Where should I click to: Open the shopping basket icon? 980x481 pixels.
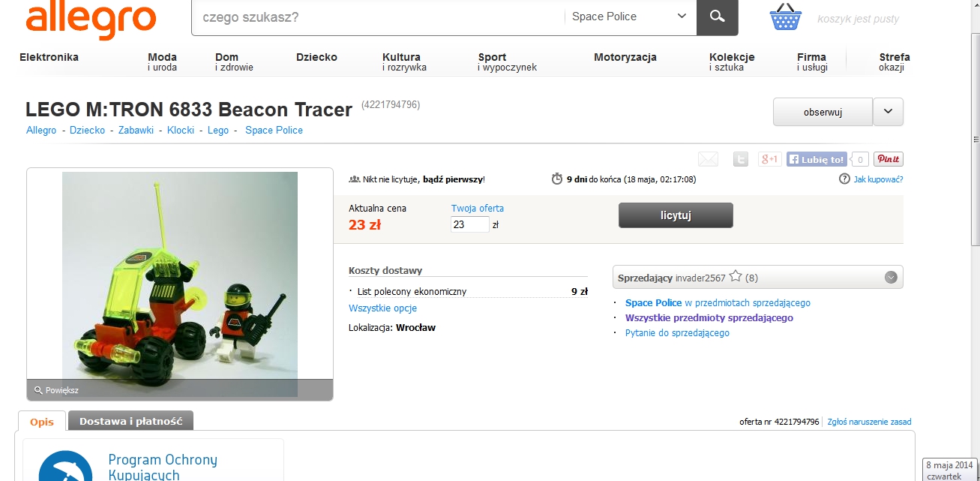coord(786,17)
